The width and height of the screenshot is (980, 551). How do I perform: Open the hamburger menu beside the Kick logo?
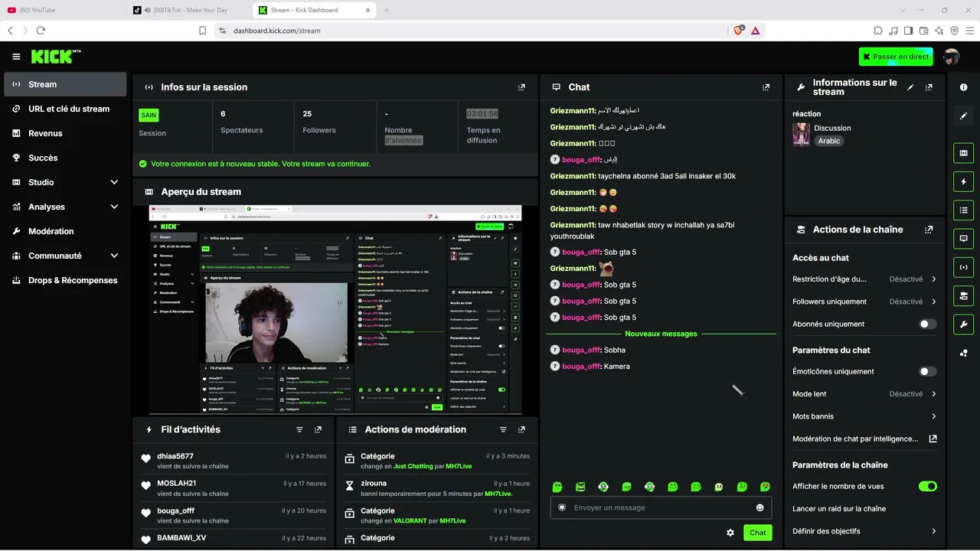16,57
